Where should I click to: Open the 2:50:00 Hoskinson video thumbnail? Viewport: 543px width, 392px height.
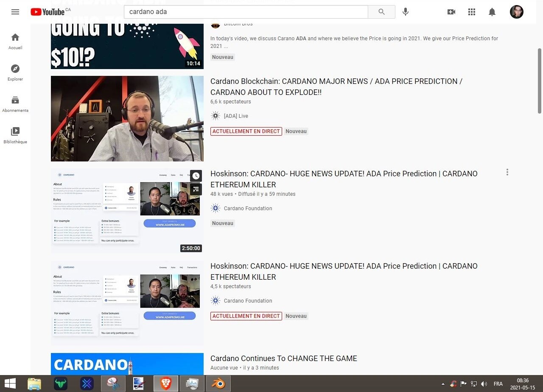(x=127, y=211)
